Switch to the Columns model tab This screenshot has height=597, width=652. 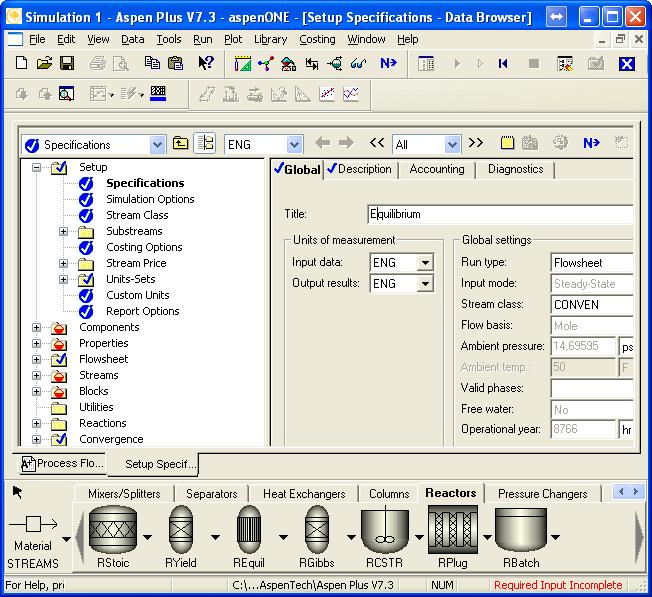[389, 494]
